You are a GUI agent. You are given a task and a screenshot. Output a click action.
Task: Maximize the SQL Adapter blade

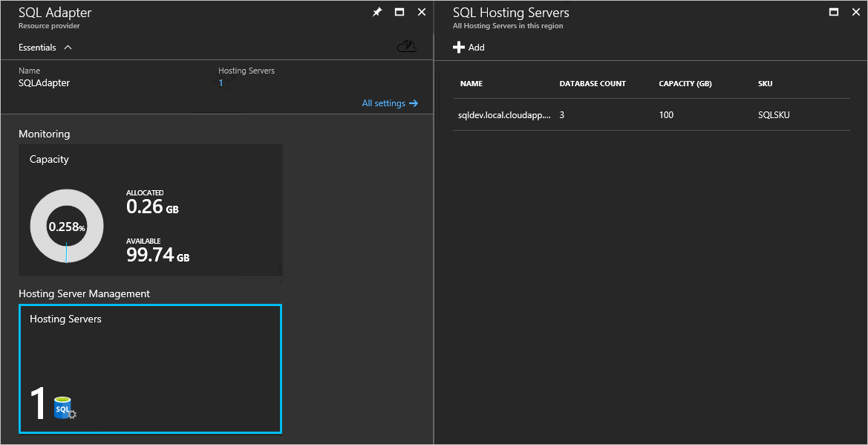tap(399, 12)
